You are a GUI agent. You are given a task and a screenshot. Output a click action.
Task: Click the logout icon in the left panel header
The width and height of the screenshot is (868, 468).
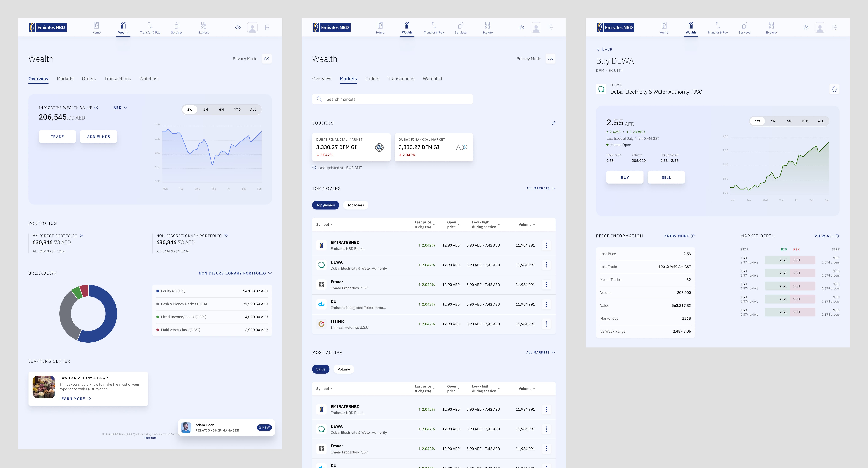tap(267, 27)
